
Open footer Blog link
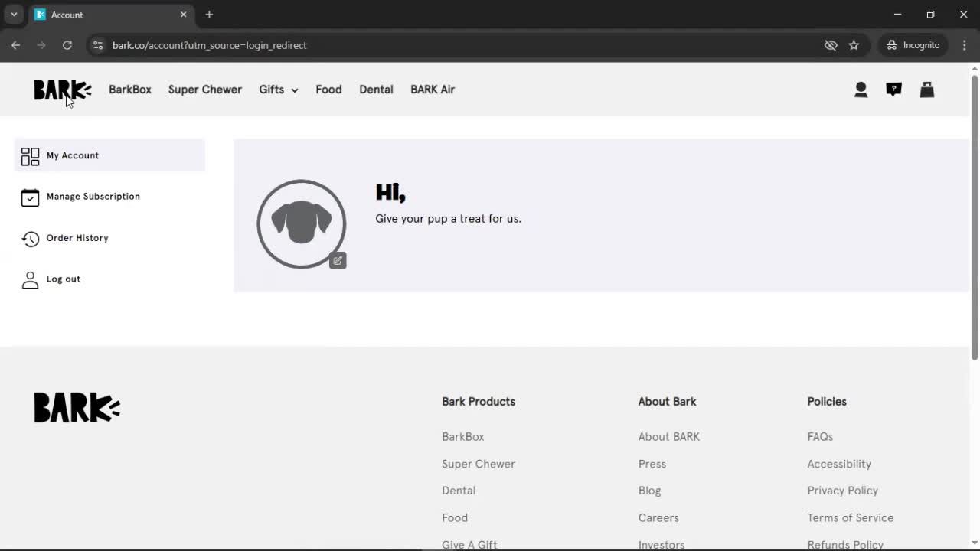(649, 491)
